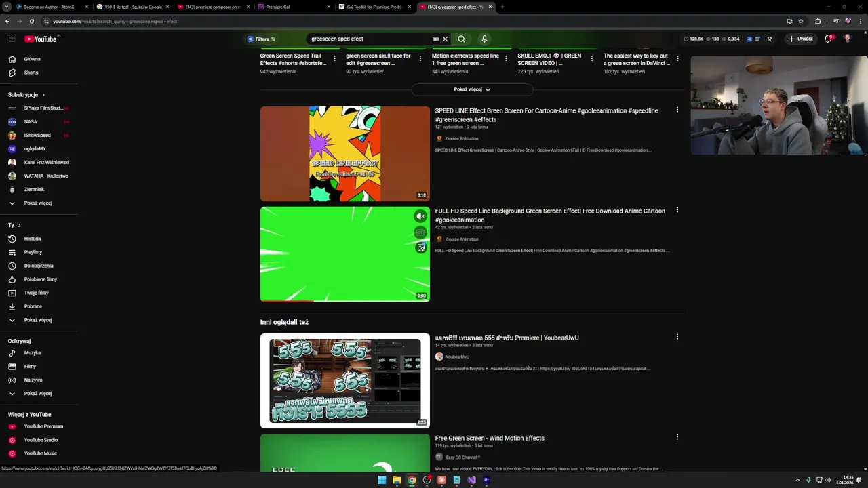
Task: Expand Pokaż więcej under Odkrywaj
Action: (x=38, y=393)
